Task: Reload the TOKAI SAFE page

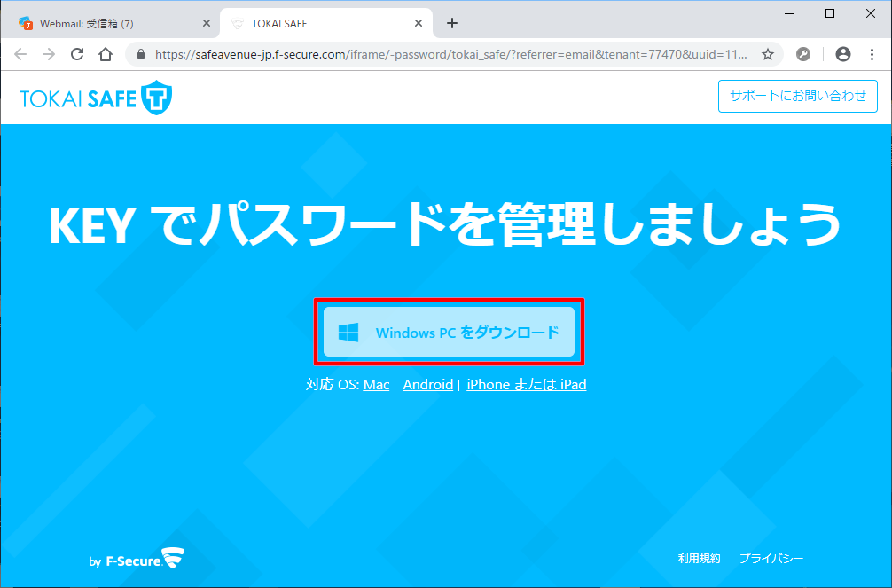Action: 77,54
